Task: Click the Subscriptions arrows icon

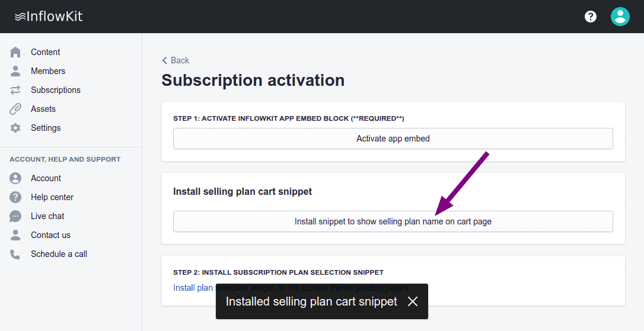Action: [15, 90]
